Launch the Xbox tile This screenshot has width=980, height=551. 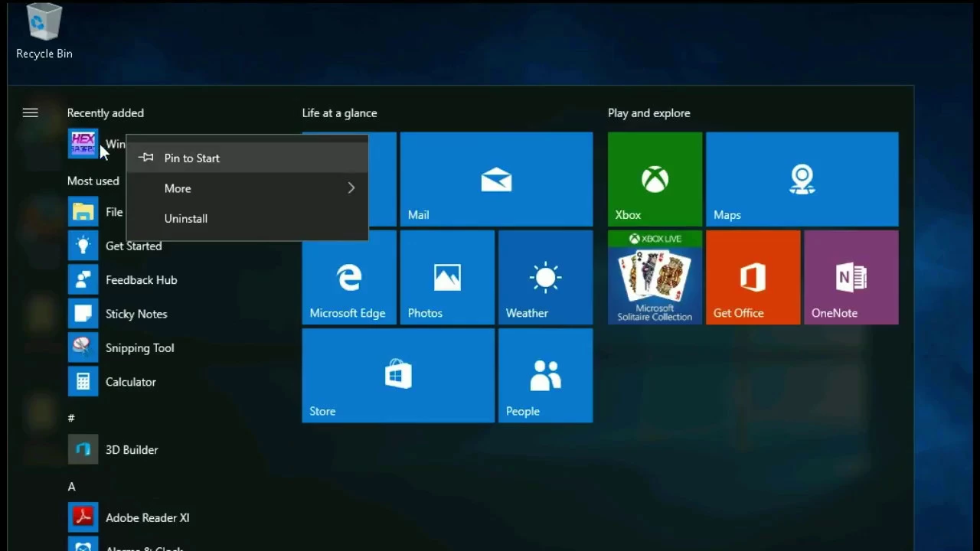(655, 179)
